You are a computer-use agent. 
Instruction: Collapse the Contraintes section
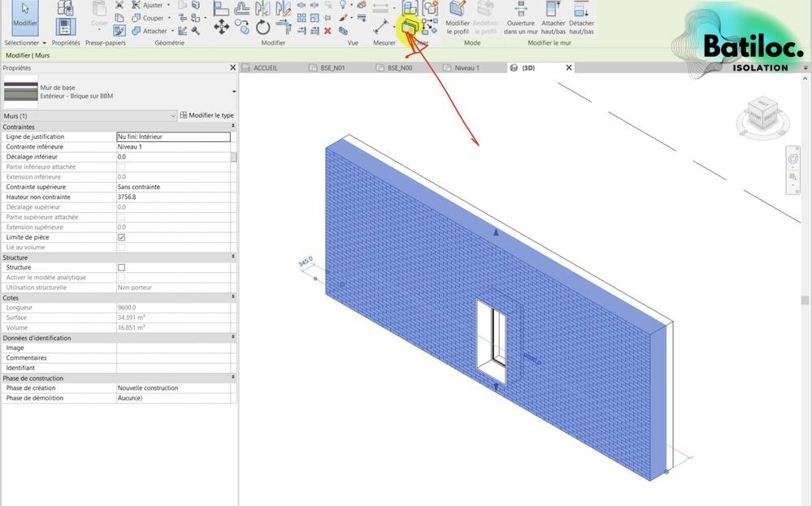[233, 127]
